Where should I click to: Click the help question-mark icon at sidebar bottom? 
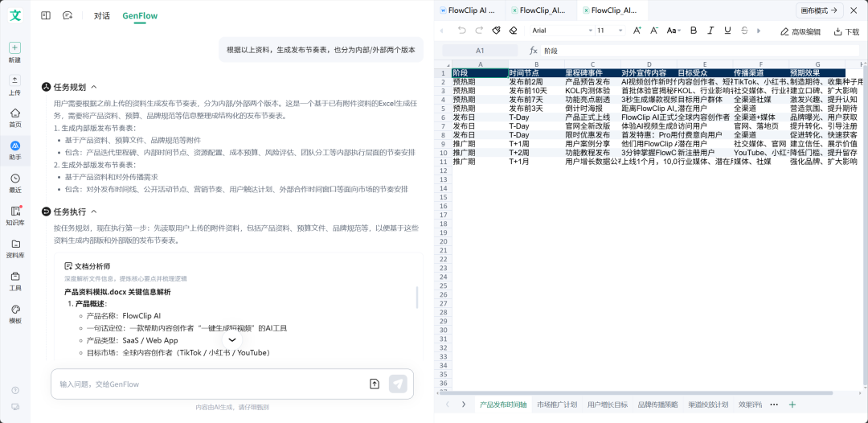click(x=15, y=390)
